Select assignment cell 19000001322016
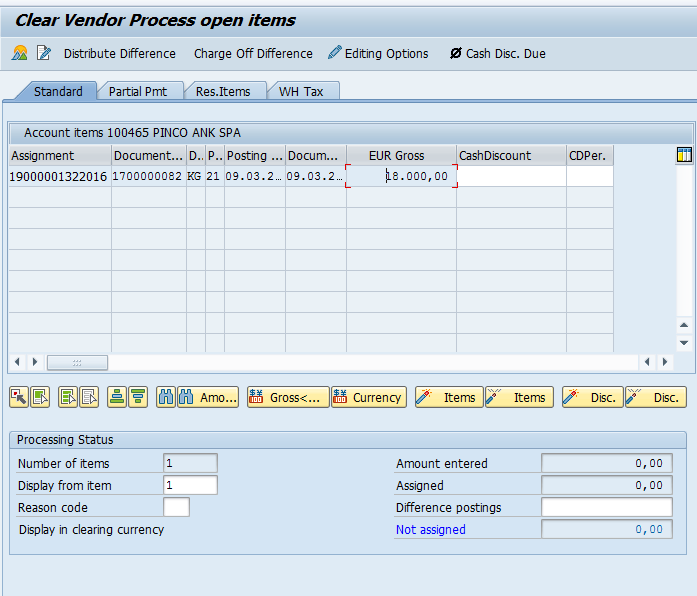The image size is (697, 596). (58, 176)
